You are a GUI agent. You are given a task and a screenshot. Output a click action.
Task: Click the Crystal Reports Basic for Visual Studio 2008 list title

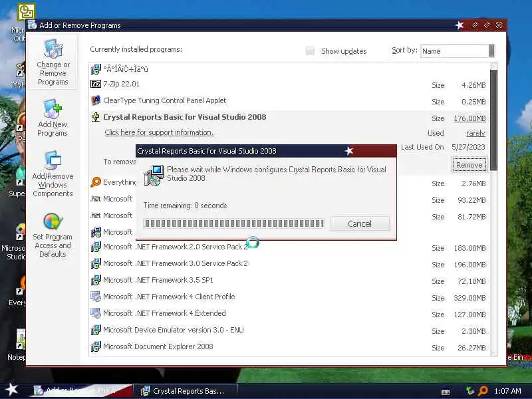(185, 117)
